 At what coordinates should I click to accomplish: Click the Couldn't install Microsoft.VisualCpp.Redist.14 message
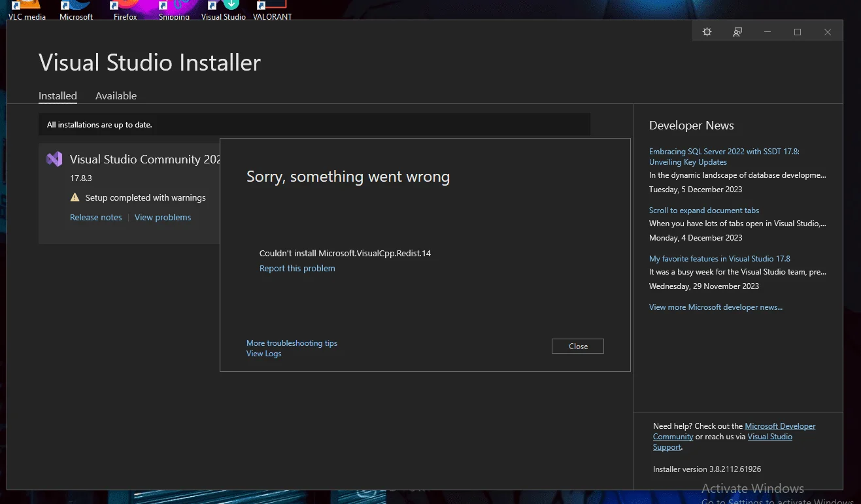tap(345, 254)
